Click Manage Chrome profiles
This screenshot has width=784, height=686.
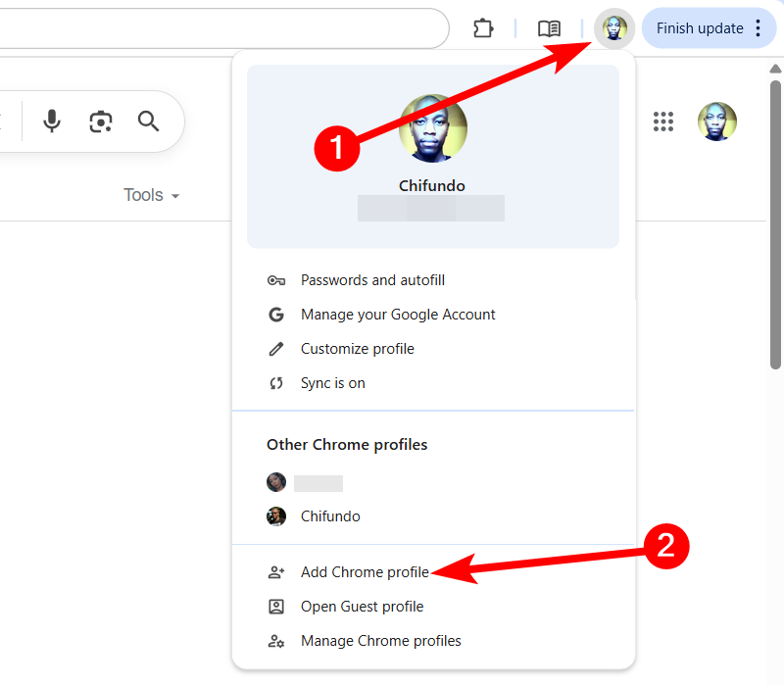point(380,641)
